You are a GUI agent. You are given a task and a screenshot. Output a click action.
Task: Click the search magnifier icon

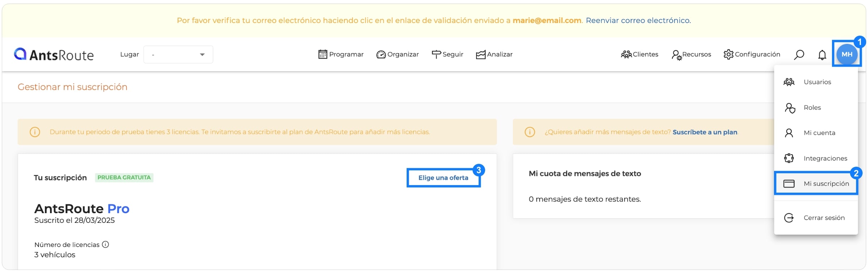point(799,55)
